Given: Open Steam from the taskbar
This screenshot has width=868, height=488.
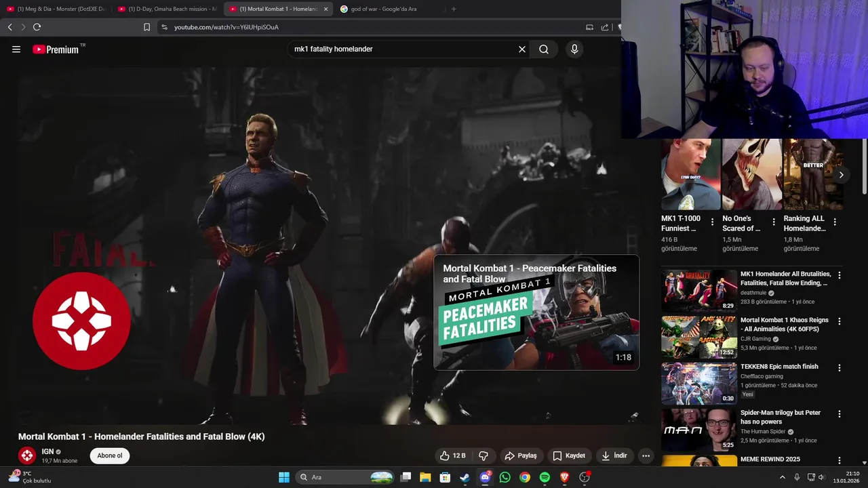Looking at the screenshot, I should [465, 477].
